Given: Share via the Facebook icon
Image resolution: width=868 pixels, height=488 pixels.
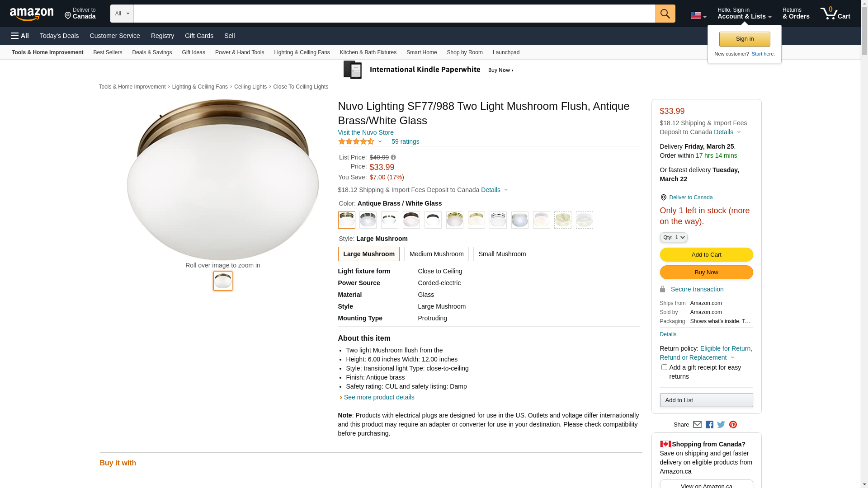Looking at the screenshot, I should (x=709, y=425).
